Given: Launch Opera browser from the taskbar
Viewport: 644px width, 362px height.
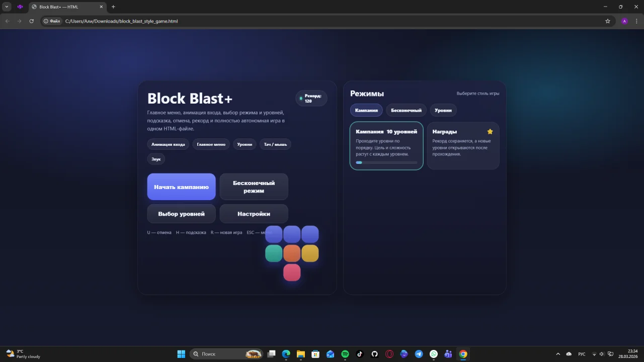Looking at the screenshot, I should [x=389, y=354].
